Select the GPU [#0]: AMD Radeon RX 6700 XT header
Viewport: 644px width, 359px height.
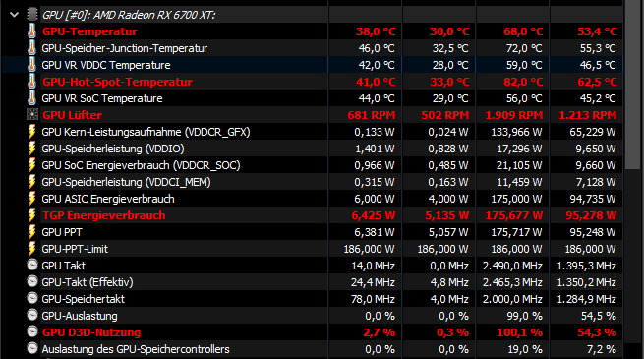(129, 15)
